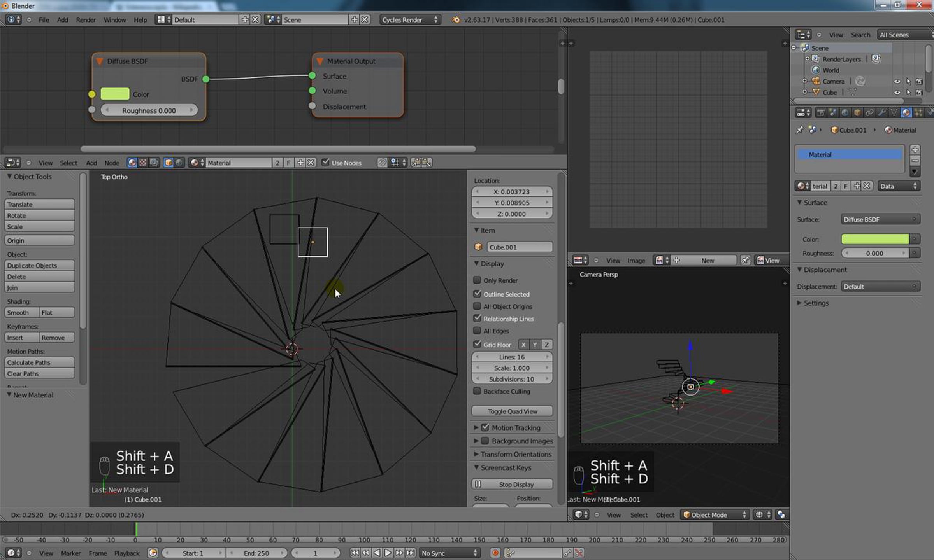
Task: Click the green Color swatch in Surface panel
Action: coord(875,239)
